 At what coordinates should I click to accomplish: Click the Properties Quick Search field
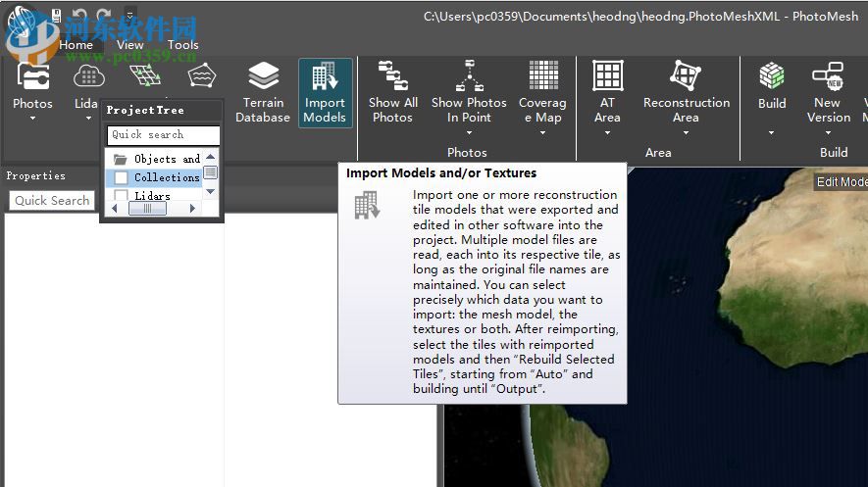click(x=52, y=200)
